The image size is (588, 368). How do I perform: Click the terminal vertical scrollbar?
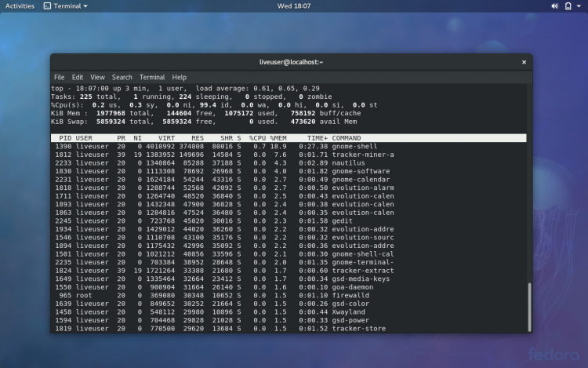click(x=529, y=306)
